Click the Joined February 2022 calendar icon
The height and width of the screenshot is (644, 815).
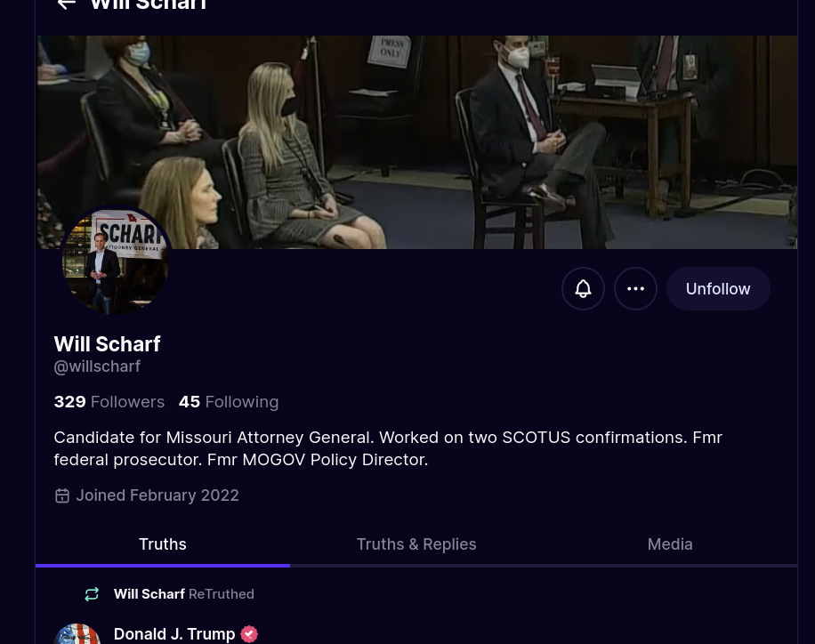click(x=62, y=495)
